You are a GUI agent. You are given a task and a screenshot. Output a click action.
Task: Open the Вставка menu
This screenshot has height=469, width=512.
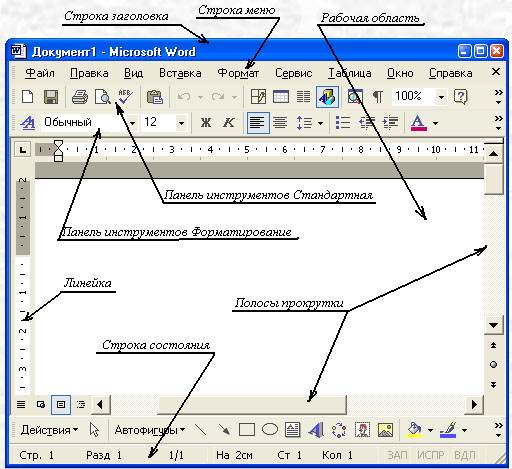tap(180, 73)
